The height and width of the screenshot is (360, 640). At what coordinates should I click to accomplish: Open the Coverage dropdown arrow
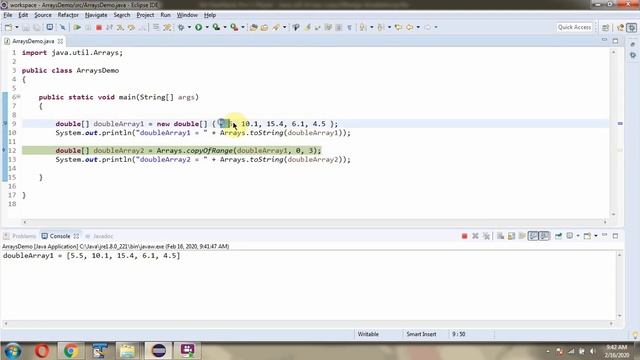click(225, 27)
